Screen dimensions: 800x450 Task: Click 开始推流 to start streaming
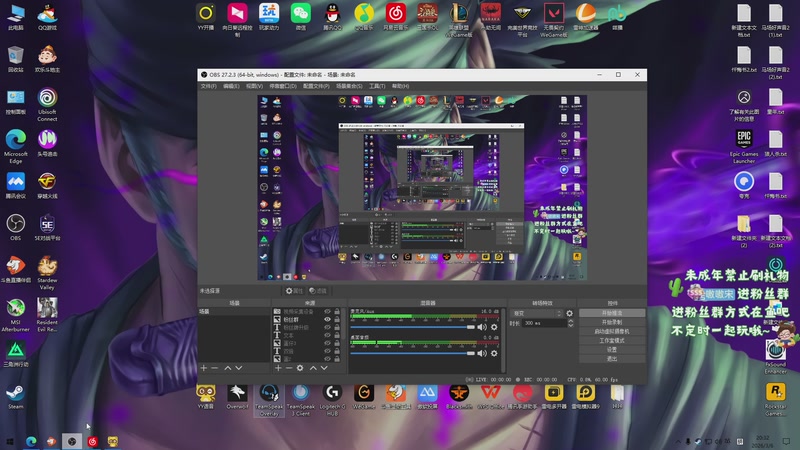pyautogui.click(x=612, y=313)
